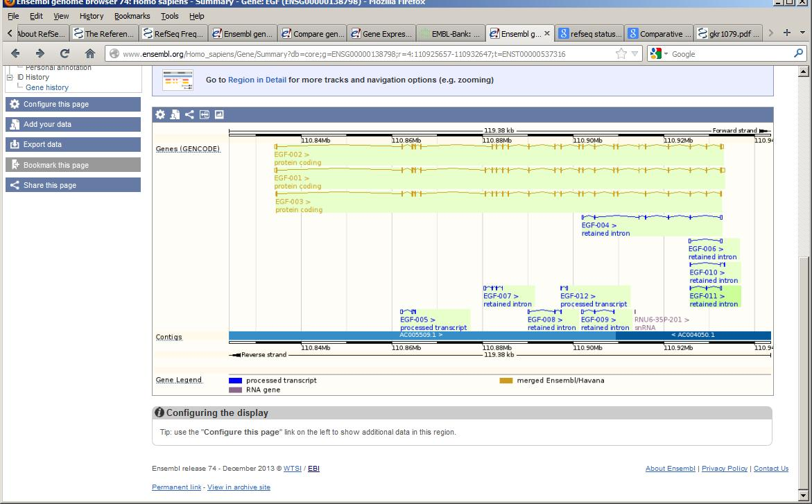
Task: Open the EBI footer link
Action: (314, 468)
